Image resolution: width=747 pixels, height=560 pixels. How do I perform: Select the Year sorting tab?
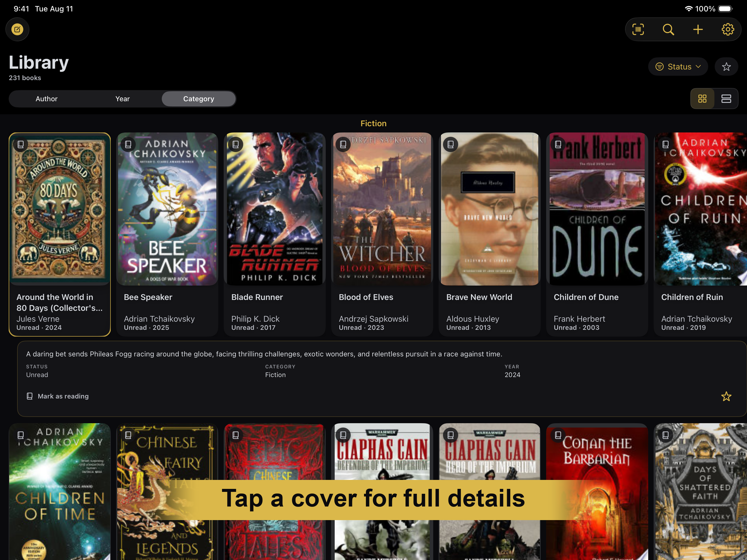tap(122, 99)
